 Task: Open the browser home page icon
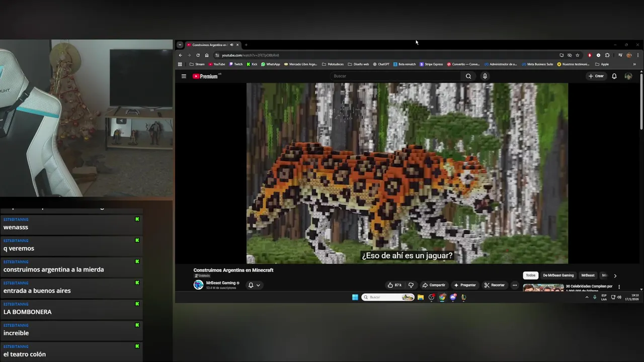(x=206, y=55)
